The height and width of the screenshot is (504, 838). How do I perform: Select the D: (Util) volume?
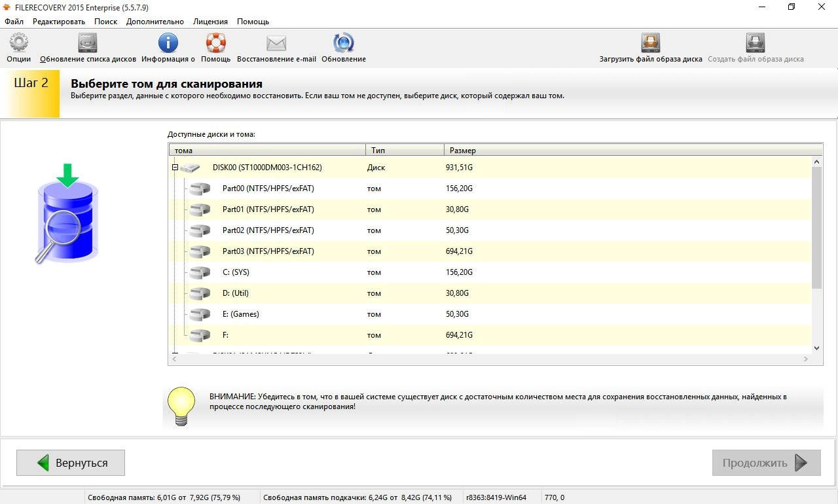490,293
